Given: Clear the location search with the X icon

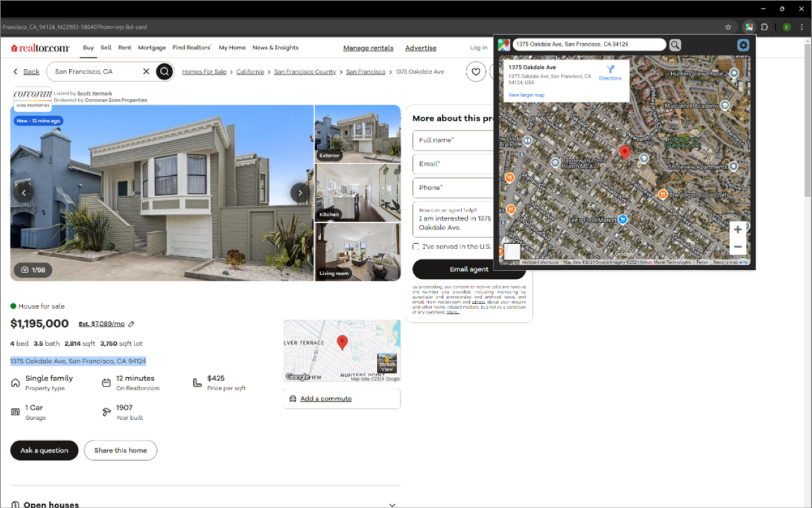Looking at the screenshot, I should pos(146,71).
